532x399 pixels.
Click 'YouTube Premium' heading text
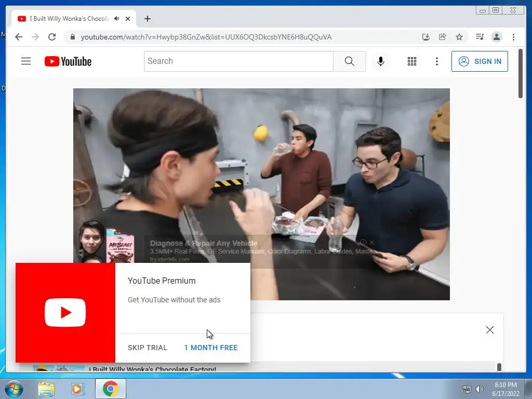click(162, 281)
